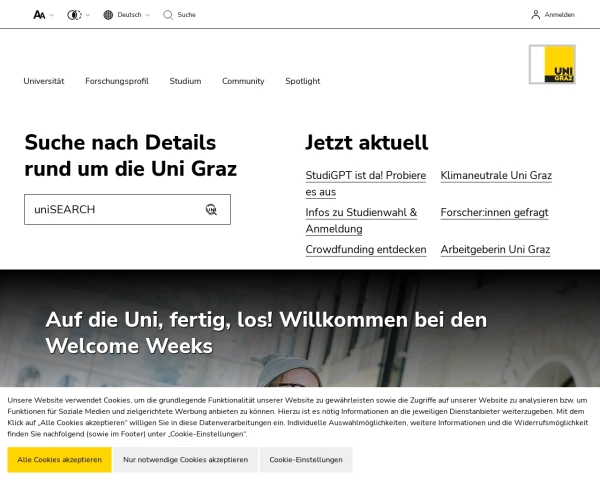This screenshot has height=480, width=600.
Task: Click the Uni Graz logo
Action: (552, 64)
